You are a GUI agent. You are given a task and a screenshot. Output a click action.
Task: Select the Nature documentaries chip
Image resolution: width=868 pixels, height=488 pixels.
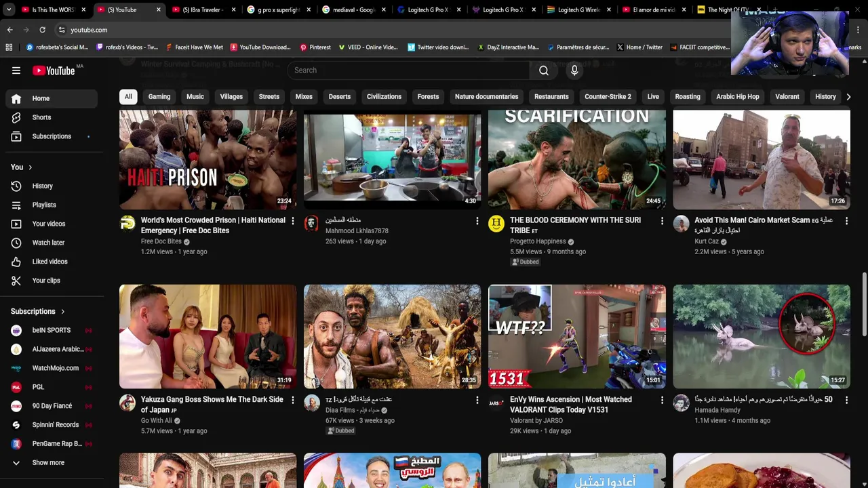click(486, 97)
